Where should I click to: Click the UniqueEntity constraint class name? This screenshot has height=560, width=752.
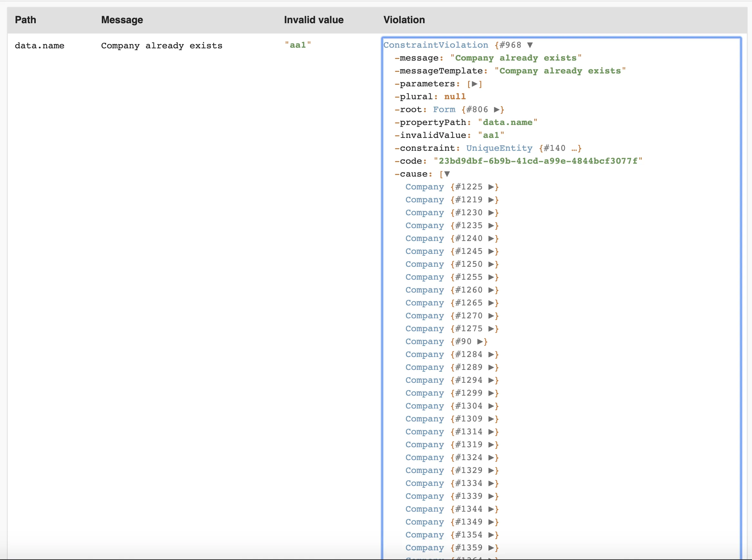point(499,148)
